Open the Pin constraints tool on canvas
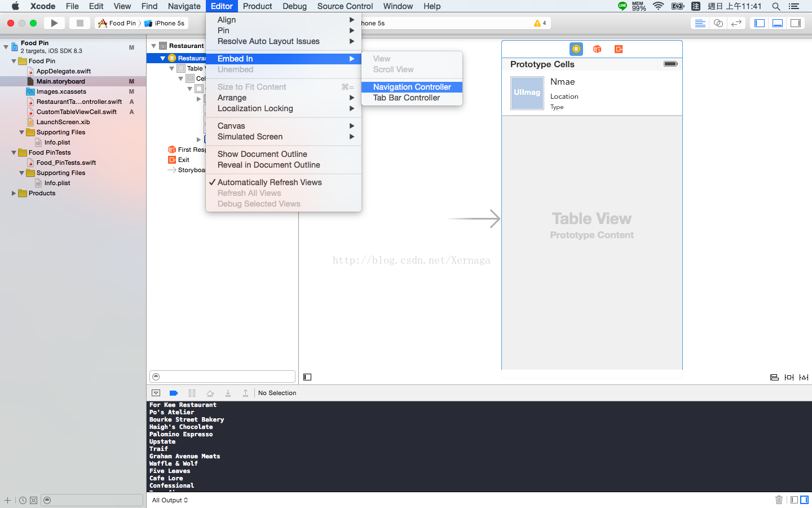The width and height of the screenshot is (812, 508). pyautogui.click(x=789, y=377)
